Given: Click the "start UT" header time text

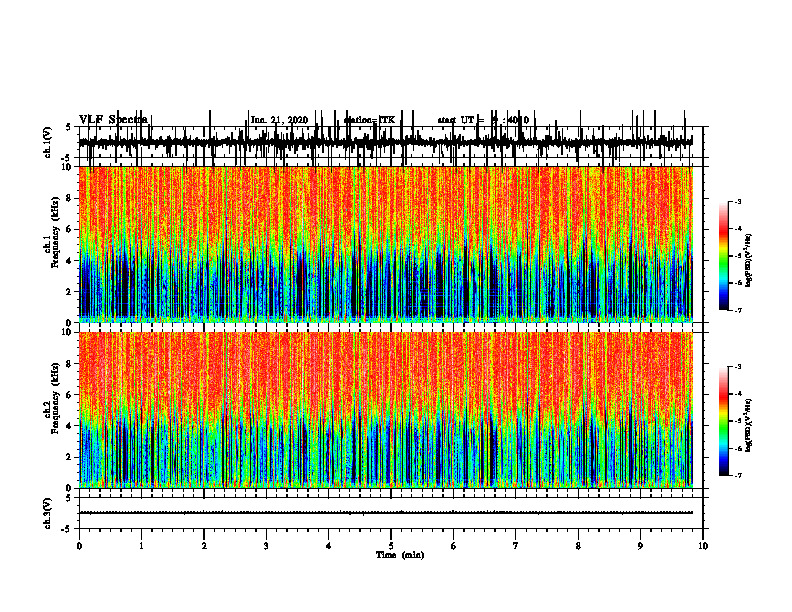Looking at the screenshot, I should click(483, 120).
